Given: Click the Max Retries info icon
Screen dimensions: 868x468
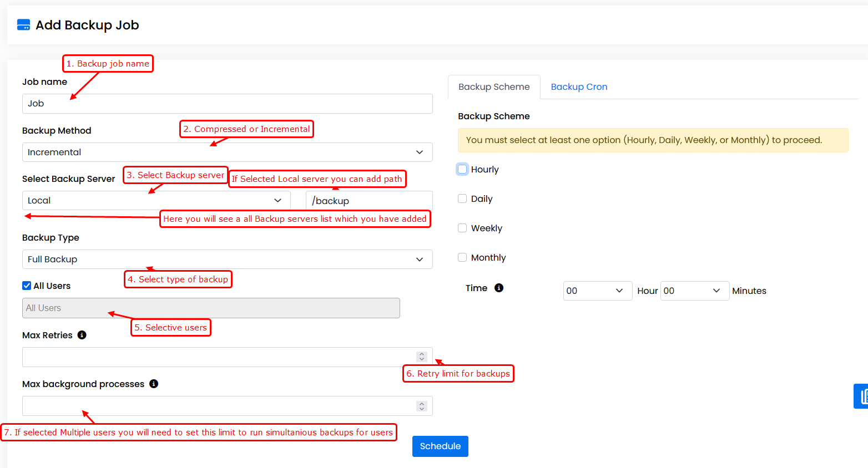Looking at the screenshot, I should tap(82, 335).
